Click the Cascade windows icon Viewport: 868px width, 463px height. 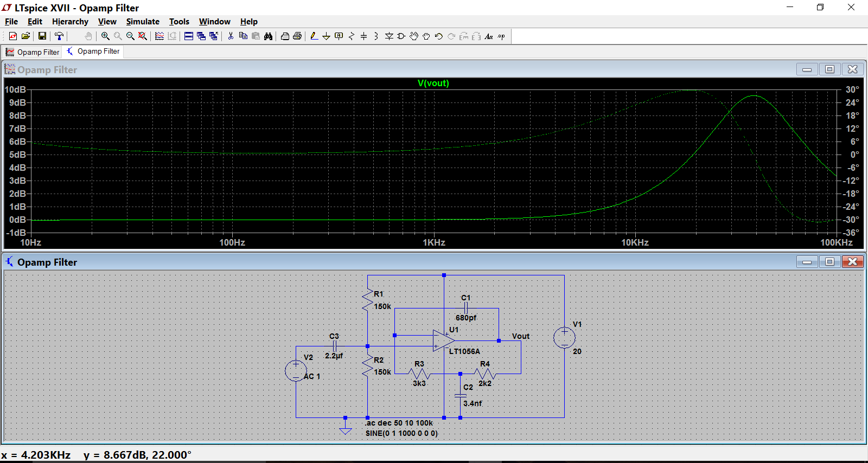tap(201, 36)
